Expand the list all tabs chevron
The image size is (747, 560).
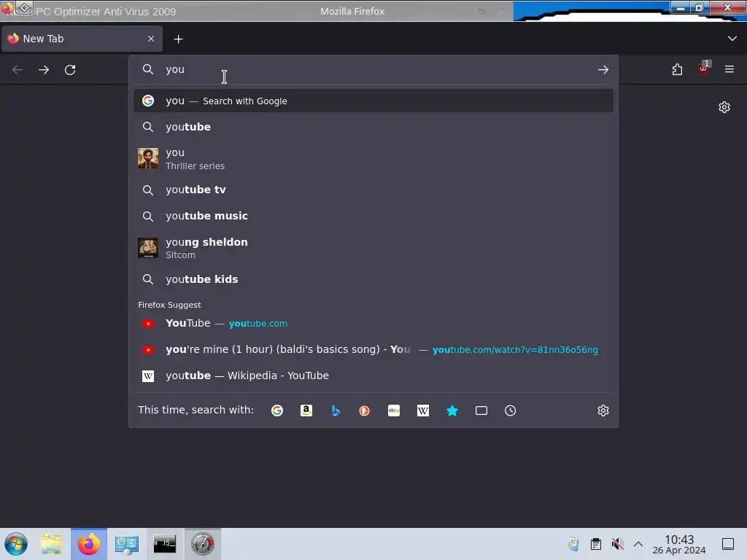[732, 39]
